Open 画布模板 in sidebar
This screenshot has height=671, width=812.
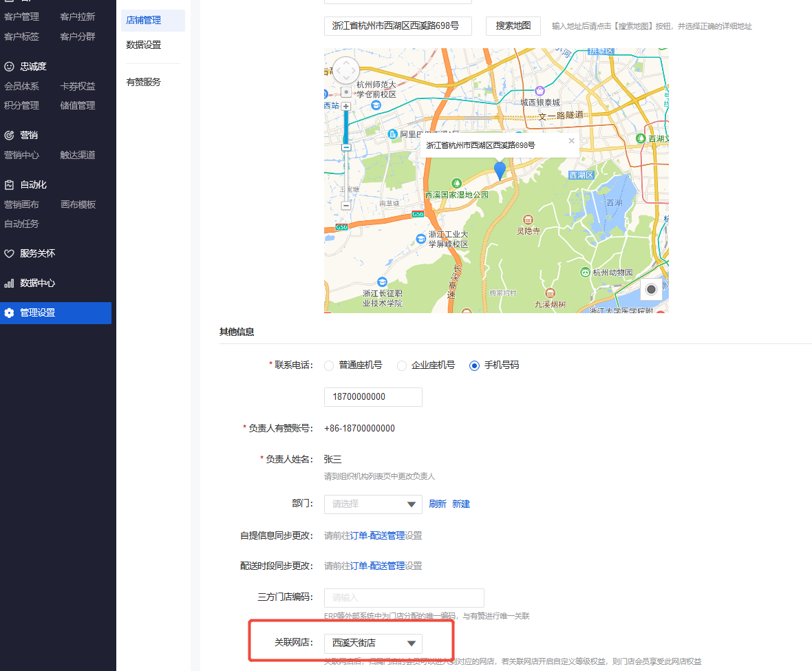(x=78, y=204)
